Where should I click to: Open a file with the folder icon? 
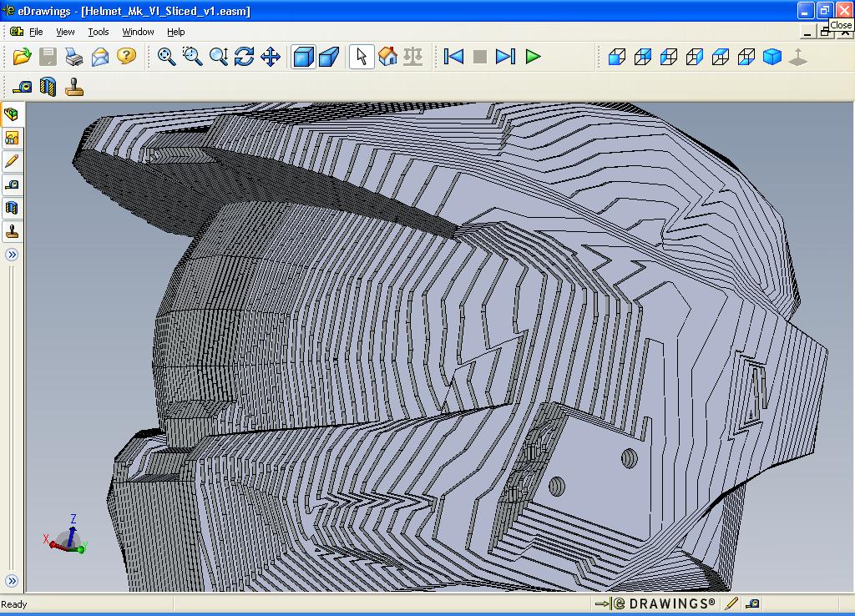point(22,57)
